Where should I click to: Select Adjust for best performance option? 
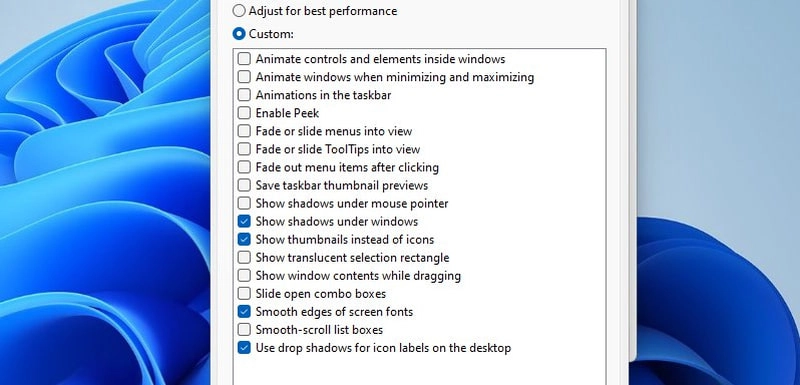pyautogui.click(x=239, y=11)
